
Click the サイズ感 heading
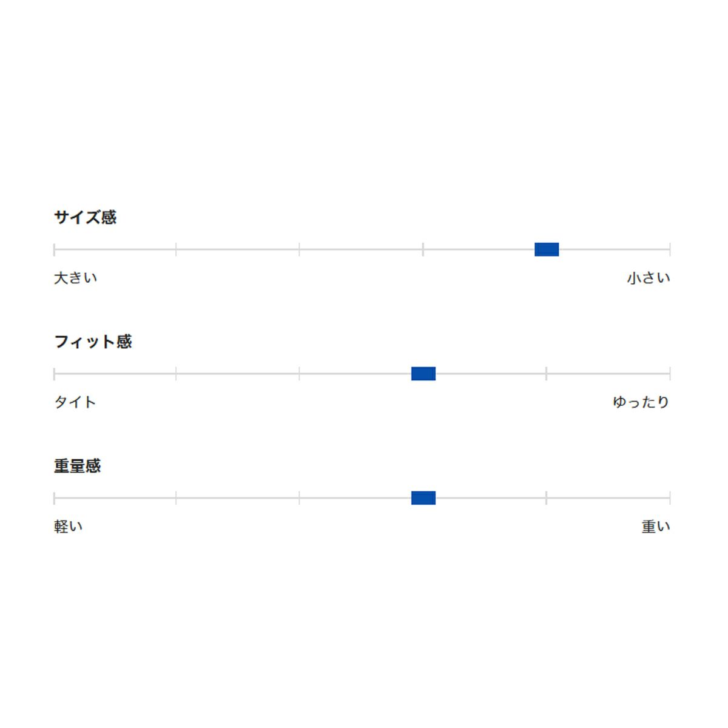(85, 217)
